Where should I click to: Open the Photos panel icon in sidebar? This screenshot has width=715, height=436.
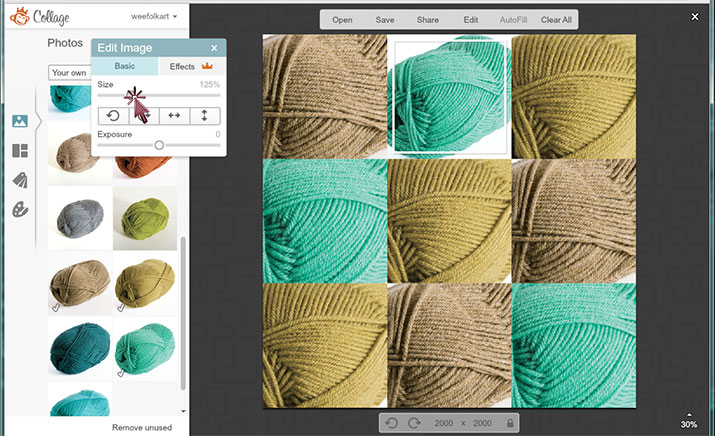click(20, 121)
